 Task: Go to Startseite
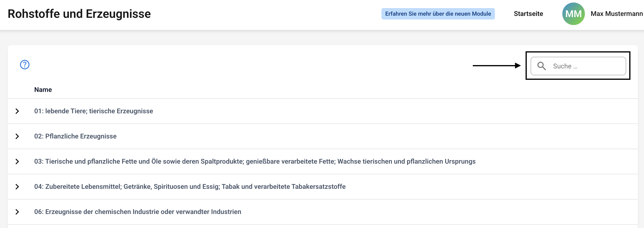(528, 14)
